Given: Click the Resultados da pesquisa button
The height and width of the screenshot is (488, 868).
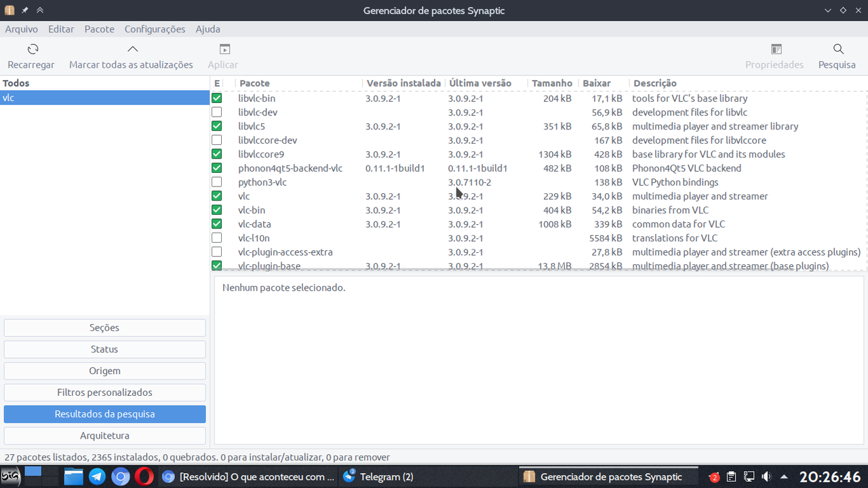Looking at the screenshot, I should pos(104,414).
